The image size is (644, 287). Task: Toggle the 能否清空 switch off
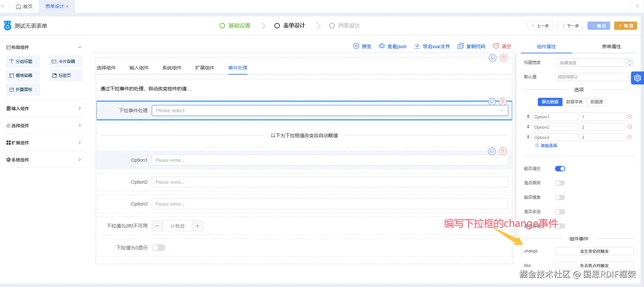[560, 169]
